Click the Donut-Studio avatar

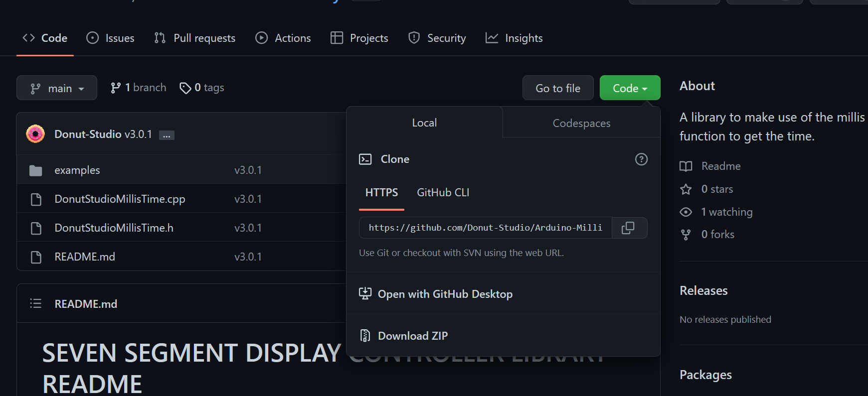(35, 133)
